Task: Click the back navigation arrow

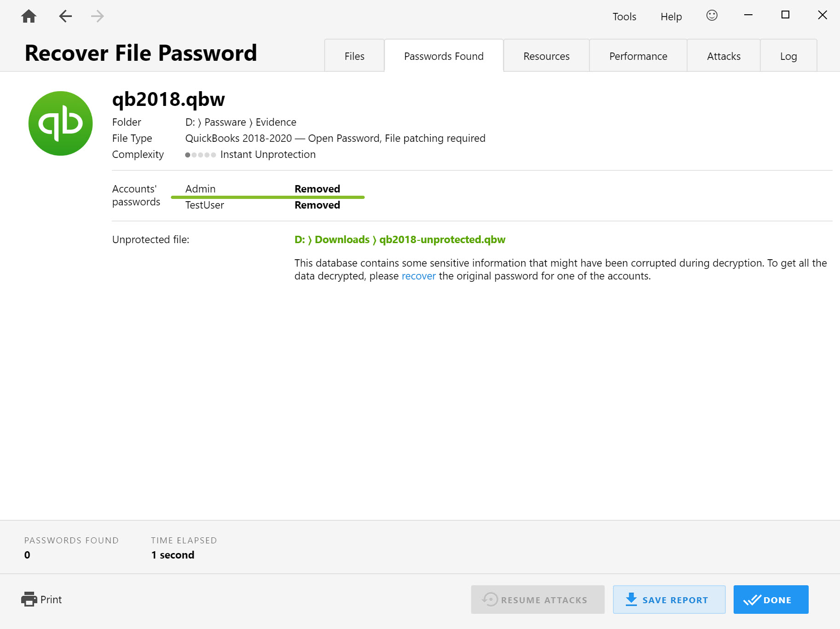Action: tap(65, 16)
